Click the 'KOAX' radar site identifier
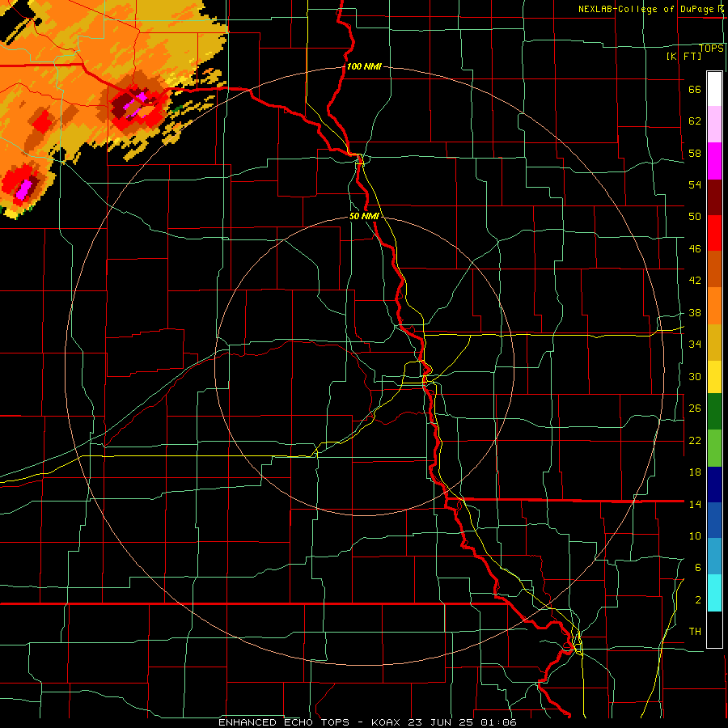This screenshot has width=728, height=728. pos(387,722)
